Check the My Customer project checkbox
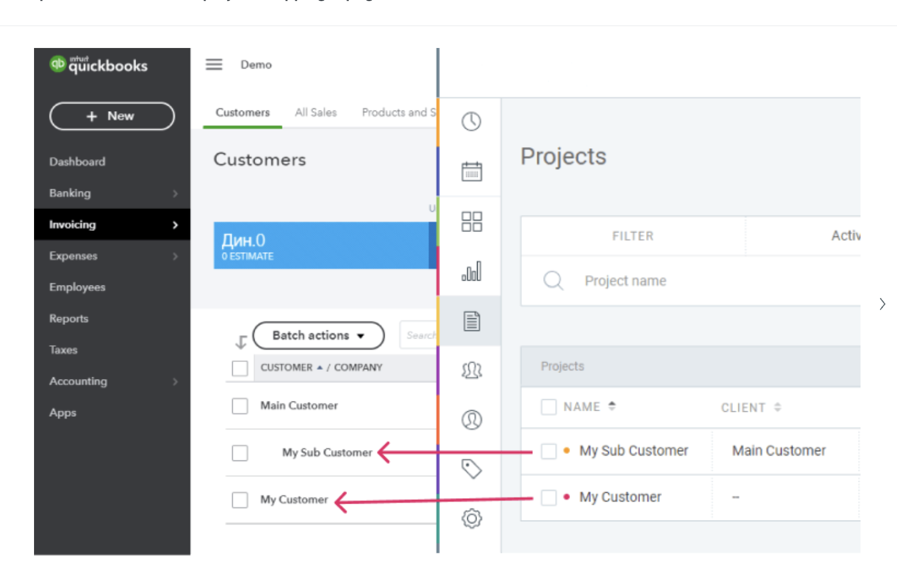 click(x=549, y=497)
